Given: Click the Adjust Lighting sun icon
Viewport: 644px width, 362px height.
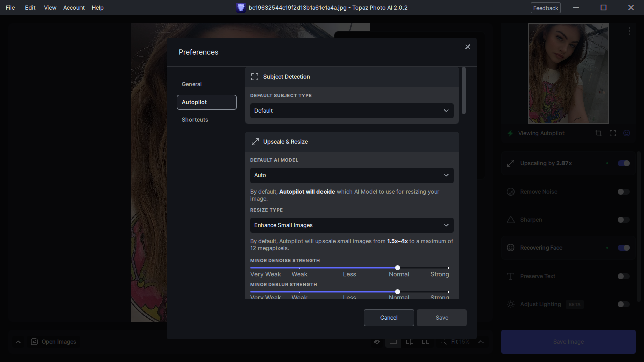Looking at the screenshot, I should [511, 304].
